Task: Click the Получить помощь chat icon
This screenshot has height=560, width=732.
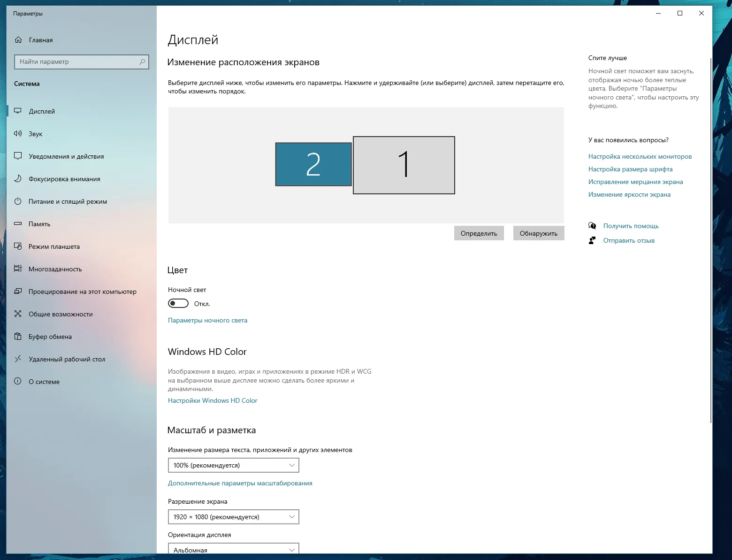Action: point(592,226)
